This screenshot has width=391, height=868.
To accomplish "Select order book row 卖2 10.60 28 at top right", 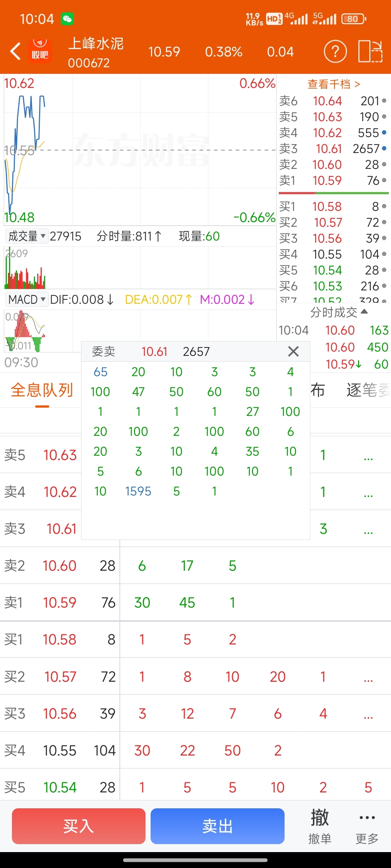I will tap(333, 165).
